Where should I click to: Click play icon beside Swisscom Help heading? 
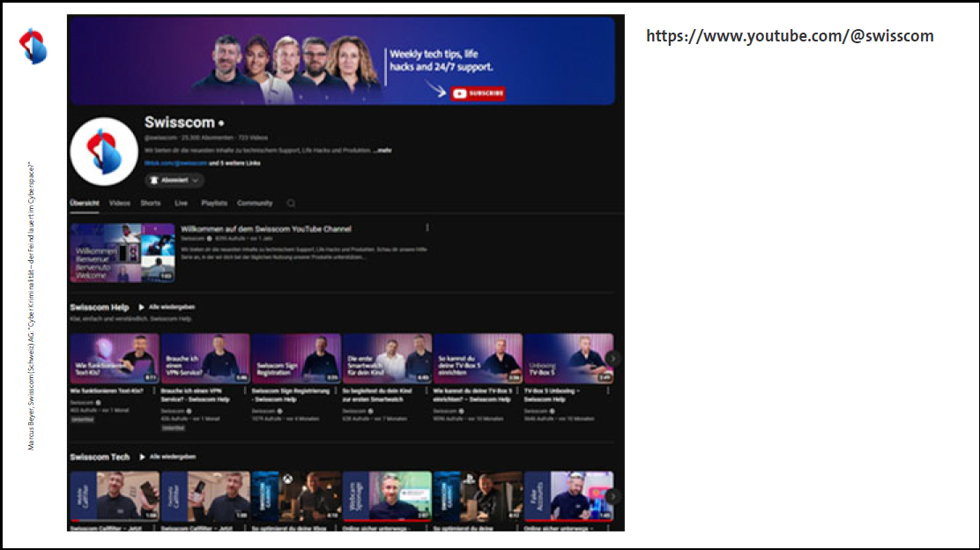pyautogui.click(x=141, y=307)
